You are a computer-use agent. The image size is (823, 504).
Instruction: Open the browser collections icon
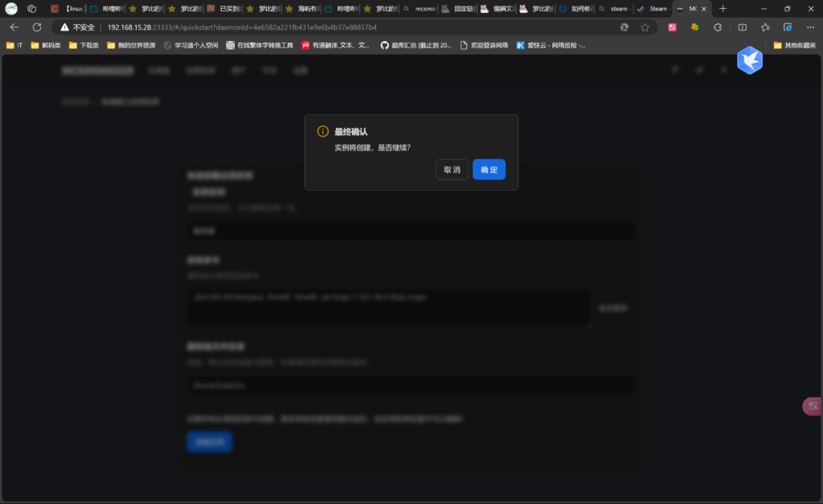point(788,27)
